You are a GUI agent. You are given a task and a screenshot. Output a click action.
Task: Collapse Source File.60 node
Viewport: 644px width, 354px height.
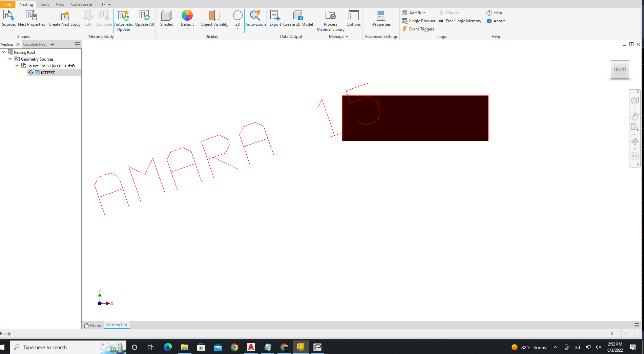(x=17, y=66)
